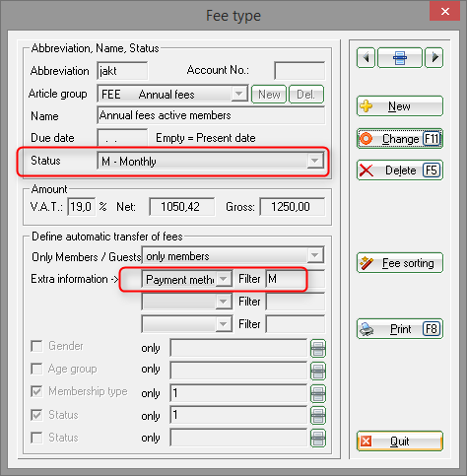Screen dimensions: 467x476
Task: Click the Print F8 printer button
Action: [x=400, y=329]
